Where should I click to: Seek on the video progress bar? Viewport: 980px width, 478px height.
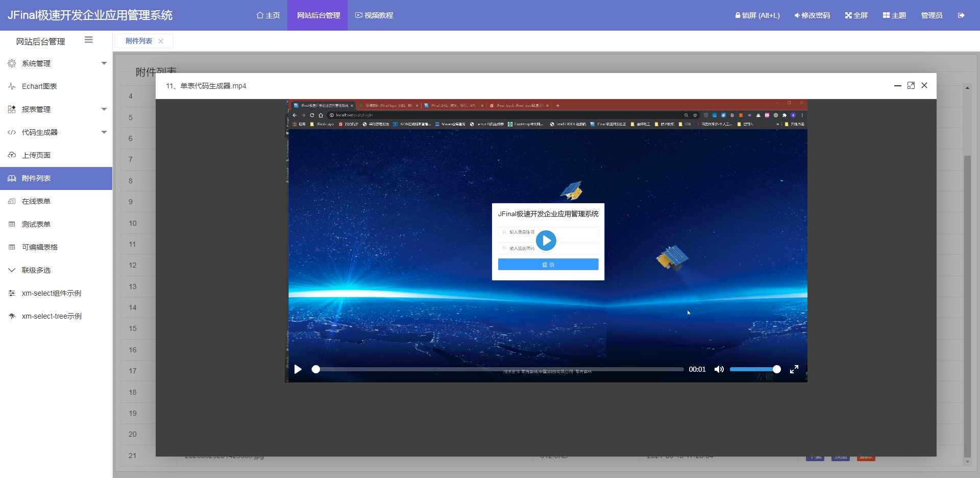[x=498, y=369]
